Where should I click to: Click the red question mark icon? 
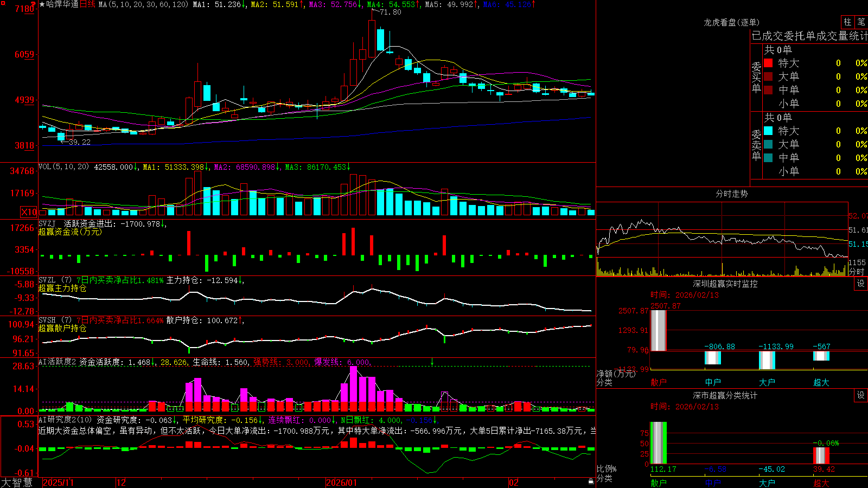[x=34, y=4]
